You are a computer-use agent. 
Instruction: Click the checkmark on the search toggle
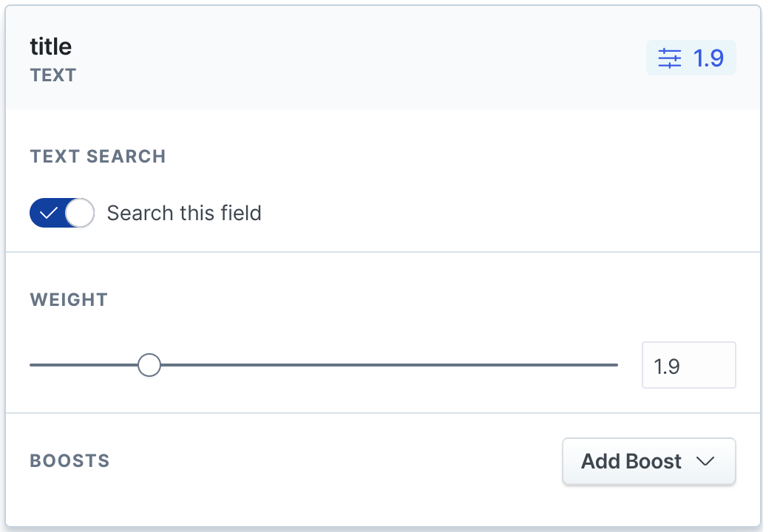pos(48,214)
